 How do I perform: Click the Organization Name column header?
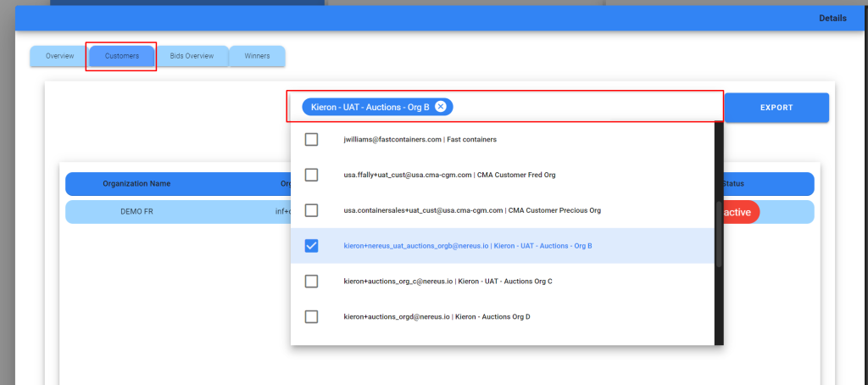136,184
